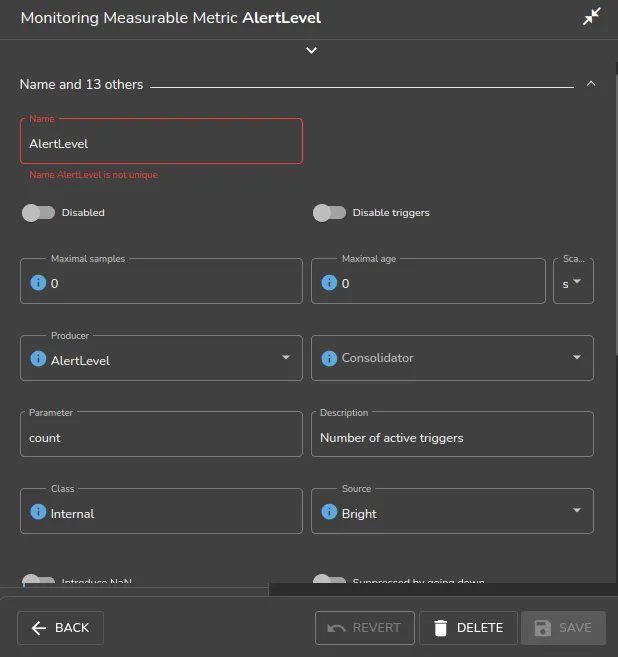Click the REVERT button
Screen dimensions: 618x657
[365, 628]
